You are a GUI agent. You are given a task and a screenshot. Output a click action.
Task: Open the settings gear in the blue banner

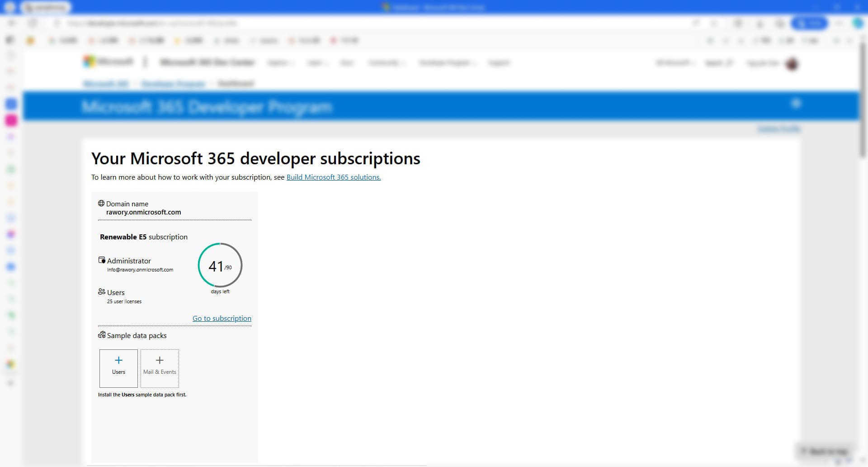pyautogui.click(x=796, y=104)
